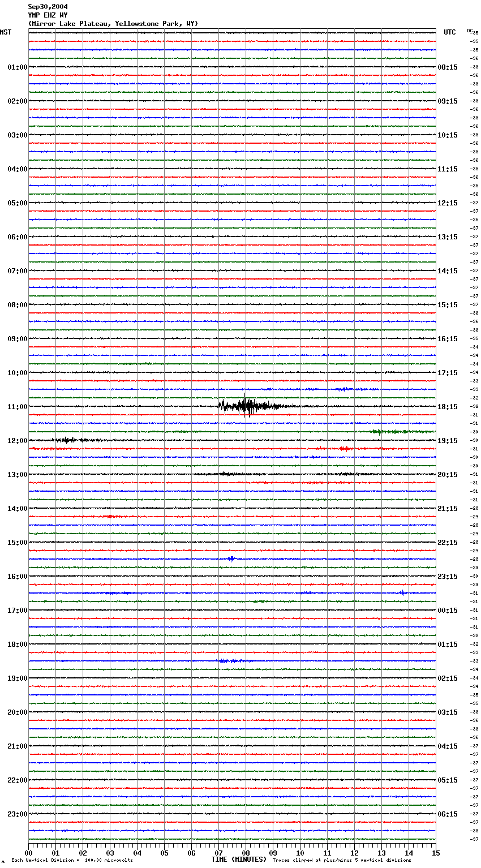Pick the 06:00 MST hour label

click(17, 237)
